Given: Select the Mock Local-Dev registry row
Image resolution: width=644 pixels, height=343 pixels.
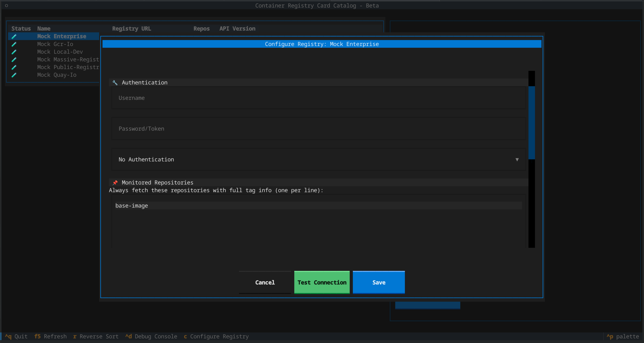Looking at the screenshot, I should [x=60, y=52].
